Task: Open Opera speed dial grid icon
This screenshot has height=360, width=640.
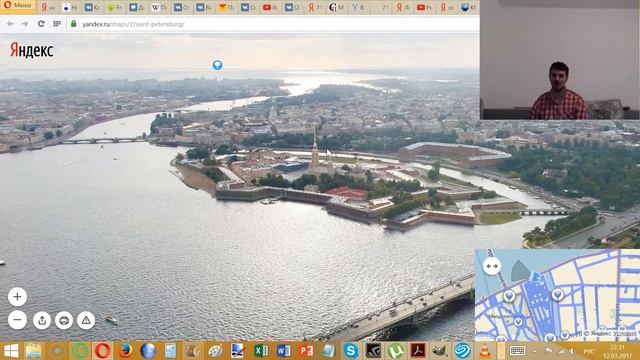Action: (57, 24)
